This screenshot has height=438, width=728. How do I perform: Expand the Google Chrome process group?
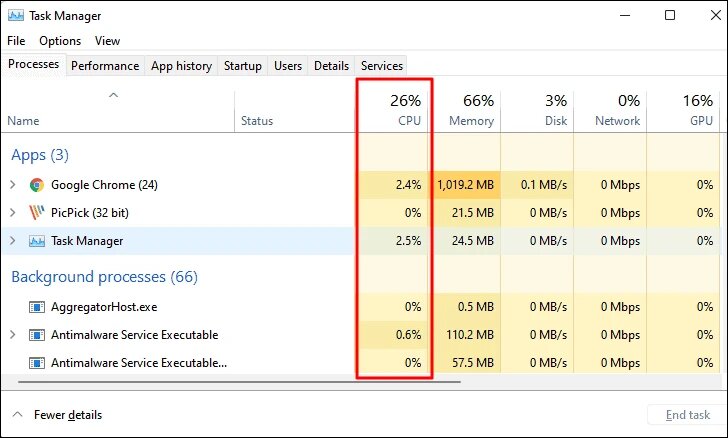(x=13, y=185)
